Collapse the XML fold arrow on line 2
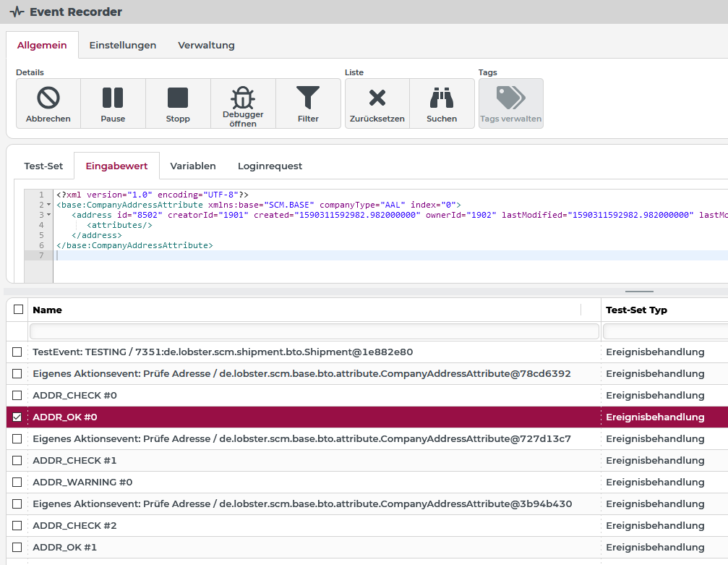The height and width of the screenshot is (565, 728). 48,205
